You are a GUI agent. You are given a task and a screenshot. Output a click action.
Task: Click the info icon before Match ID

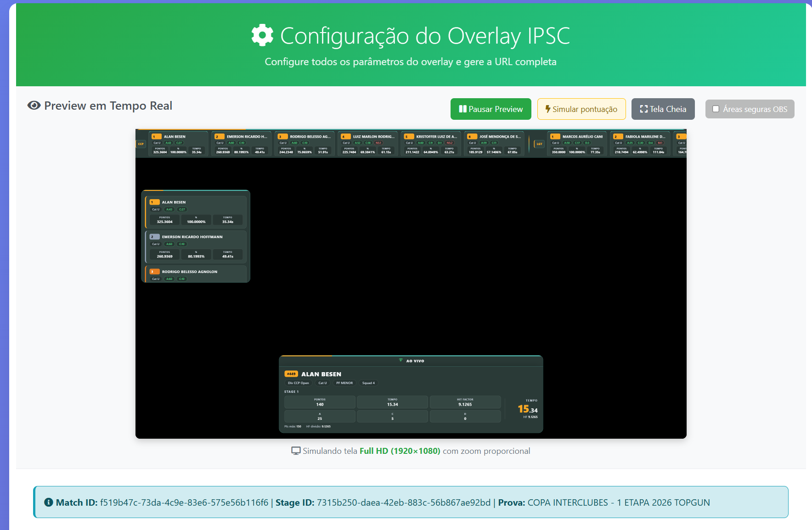(49, 502)
